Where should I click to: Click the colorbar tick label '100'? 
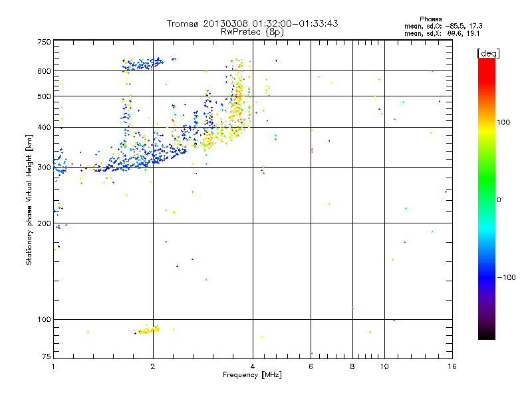(503, 122)
